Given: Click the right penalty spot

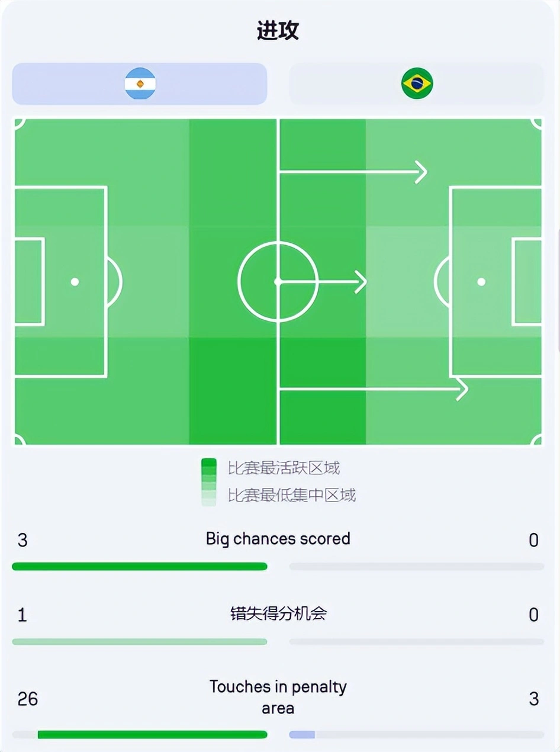Looking at the screenshot, I should [481, 282].
